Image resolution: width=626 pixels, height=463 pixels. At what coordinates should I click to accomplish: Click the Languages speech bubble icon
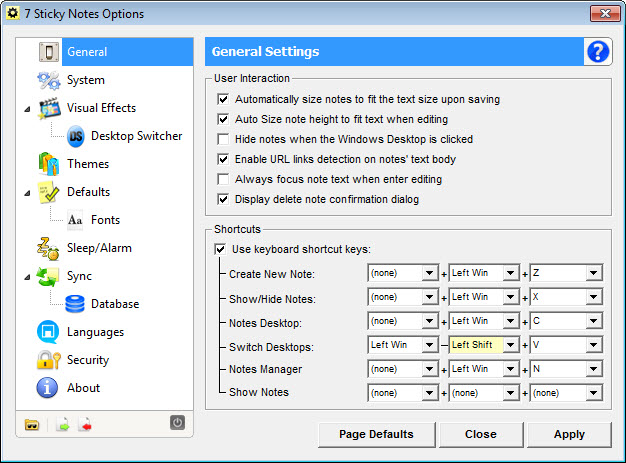48,332
